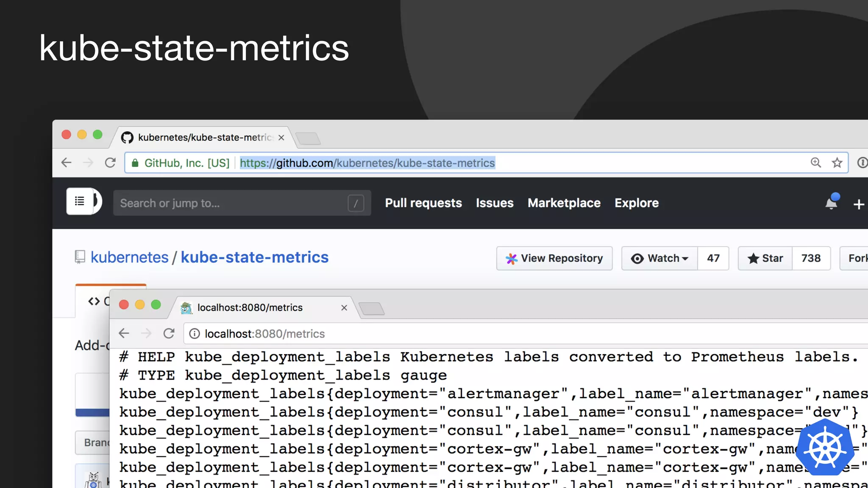Open the Watch dropdown
The width and height of the screenshot is (868, 488).
click(659, 258)
